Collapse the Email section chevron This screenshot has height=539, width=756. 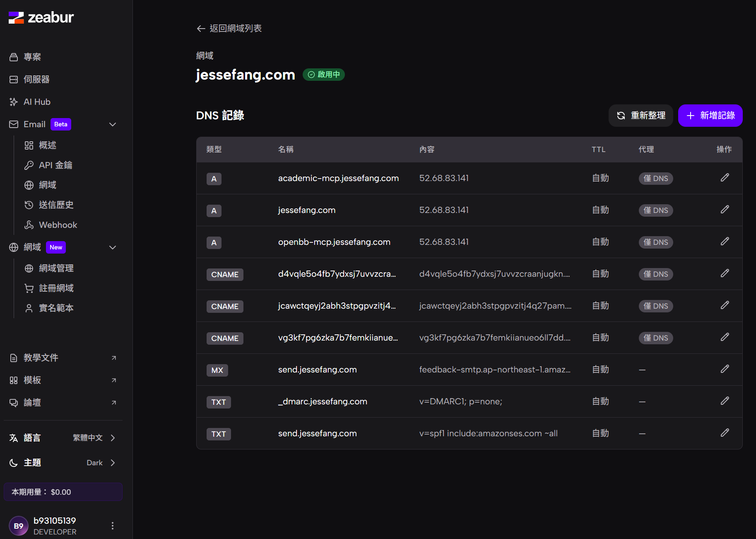click(x=112, y=124)
